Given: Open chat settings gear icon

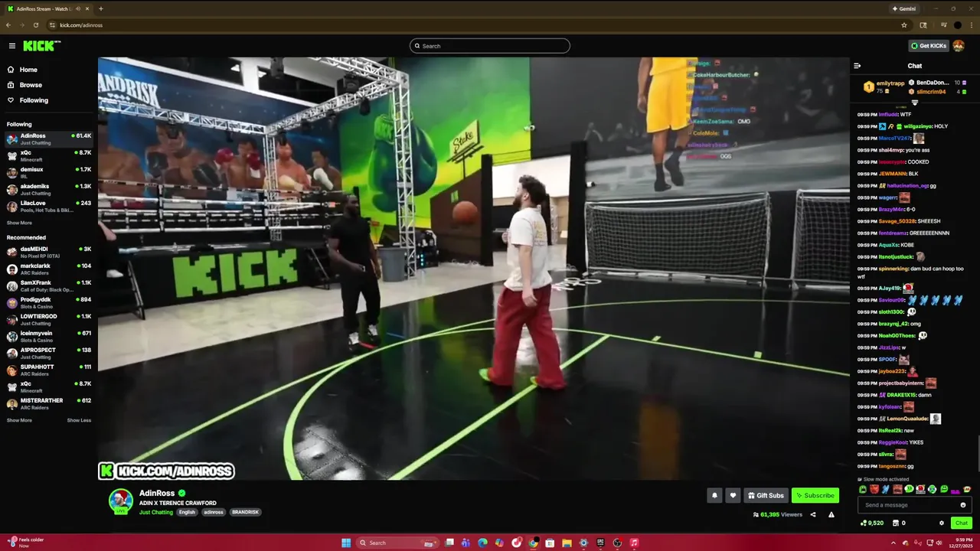Looking at the screenshot, I should 942,523.
